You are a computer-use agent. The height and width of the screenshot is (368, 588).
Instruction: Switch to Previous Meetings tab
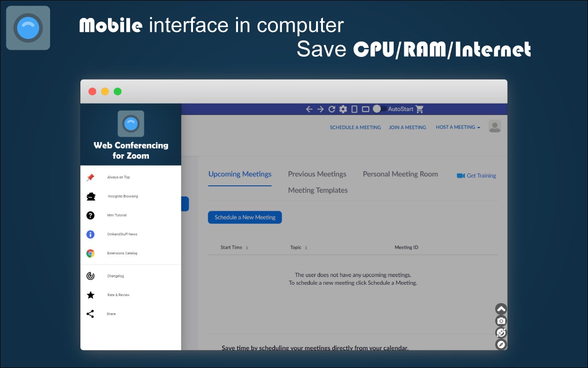317,174
